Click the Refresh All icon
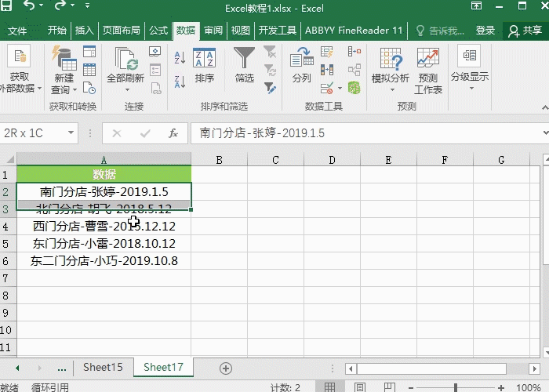The width and height of the screenshot is (549, 392). [x=125, y=69]
